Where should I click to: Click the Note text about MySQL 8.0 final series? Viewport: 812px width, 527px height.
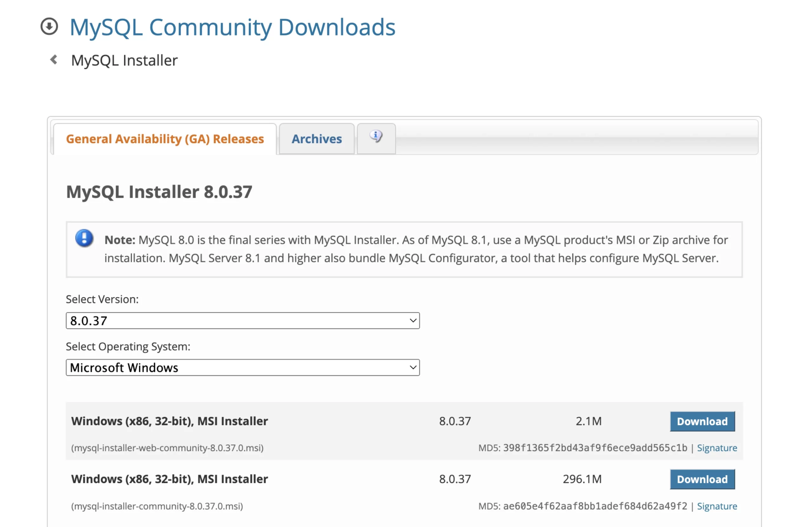416,249
